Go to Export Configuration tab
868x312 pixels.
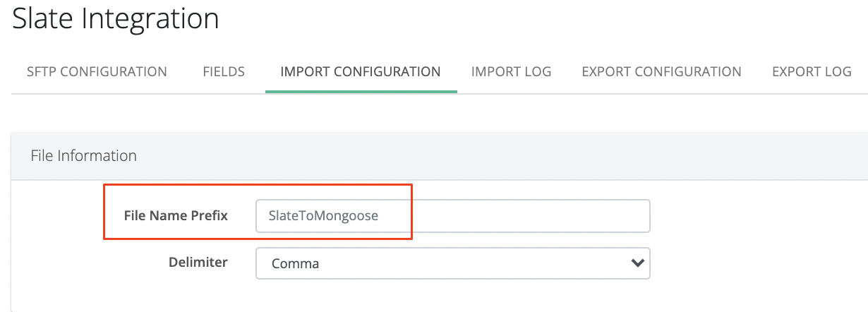pos(661,71)
